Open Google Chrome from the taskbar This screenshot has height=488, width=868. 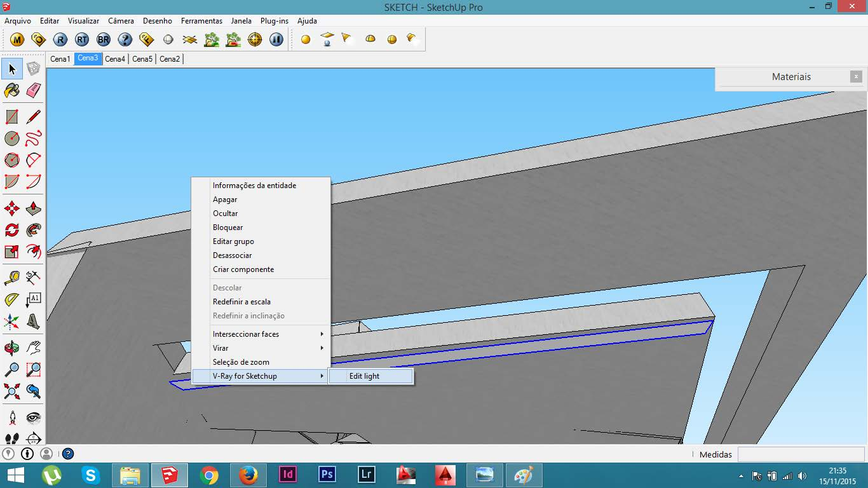209,475
